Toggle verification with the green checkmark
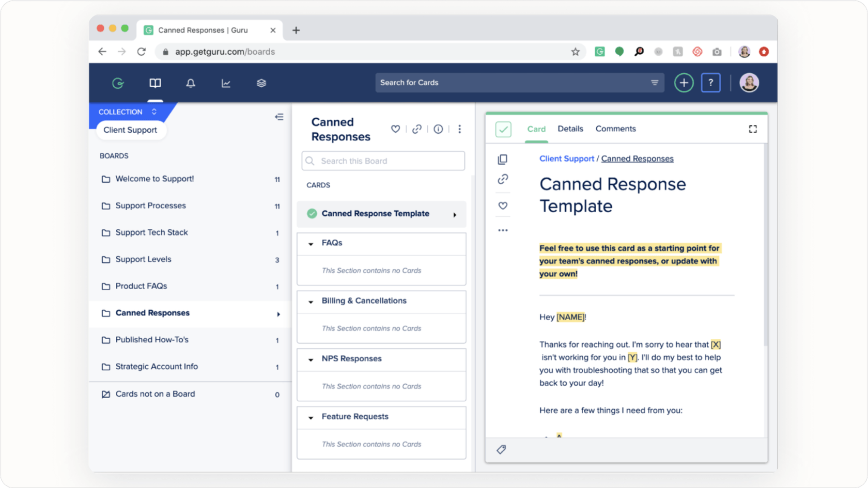868x488 pixels. click(503, 129)
